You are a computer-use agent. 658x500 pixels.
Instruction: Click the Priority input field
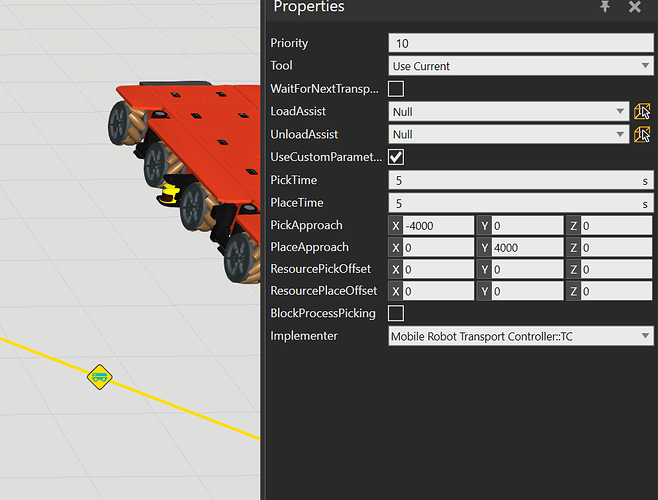point(520,43)
